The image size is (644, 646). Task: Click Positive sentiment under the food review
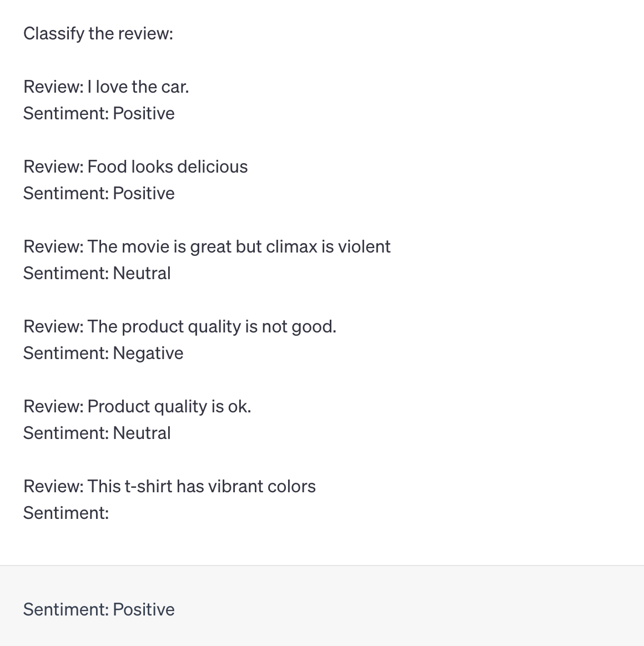point(143,193)
